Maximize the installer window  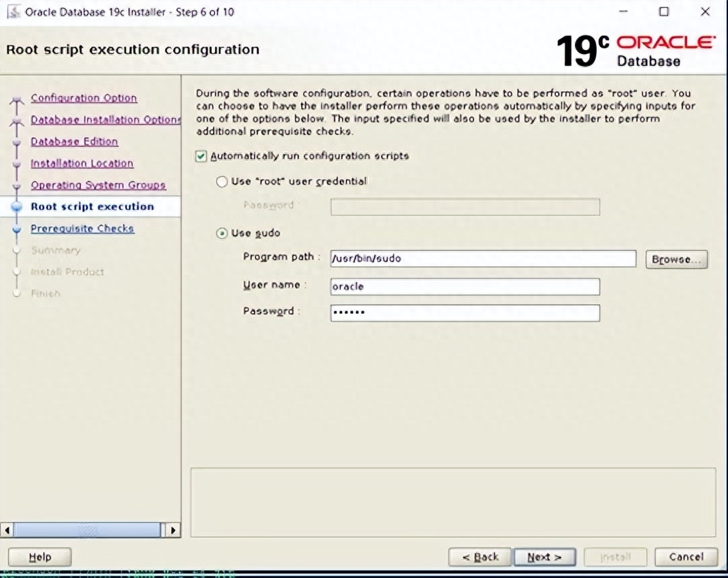click(x=664, y=11)
